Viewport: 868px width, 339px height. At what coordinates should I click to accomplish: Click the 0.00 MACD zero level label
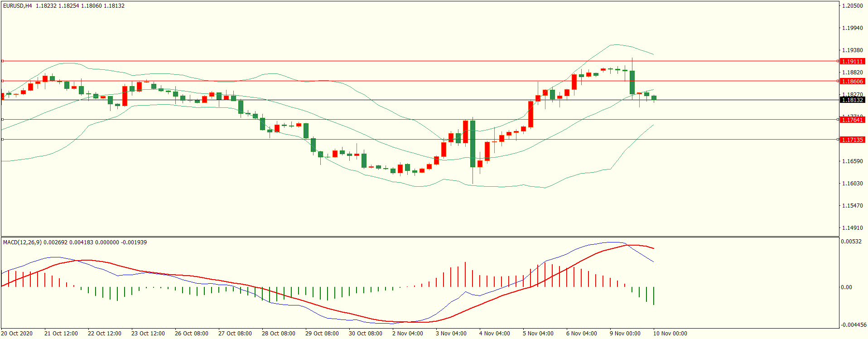[x=846, y=287]
